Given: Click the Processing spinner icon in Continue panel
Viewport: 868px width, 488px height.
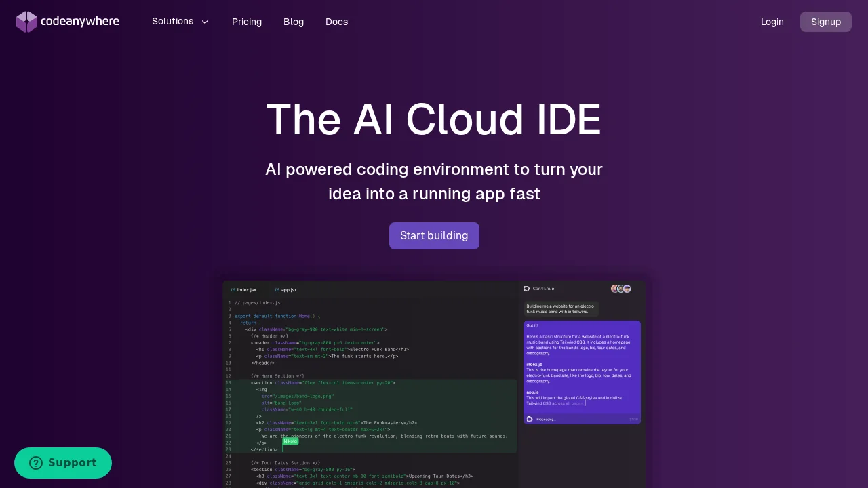Looking at the screenshot, I should [x=529, y=419].
